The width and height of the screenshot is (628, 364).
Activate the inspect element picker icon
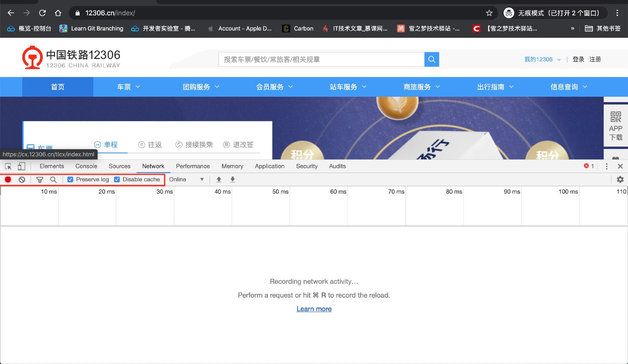(x=8, y=166)
